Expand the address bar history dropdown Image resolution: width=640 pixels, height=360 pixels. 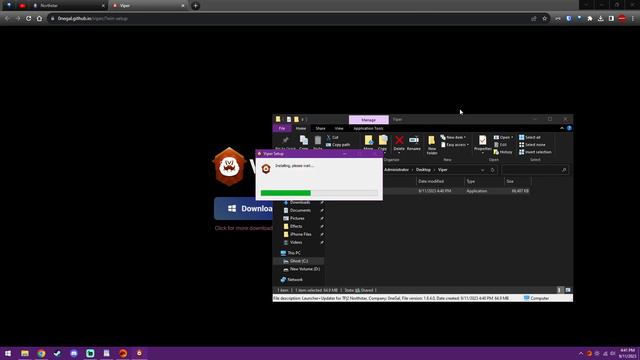tap(482, 170)
